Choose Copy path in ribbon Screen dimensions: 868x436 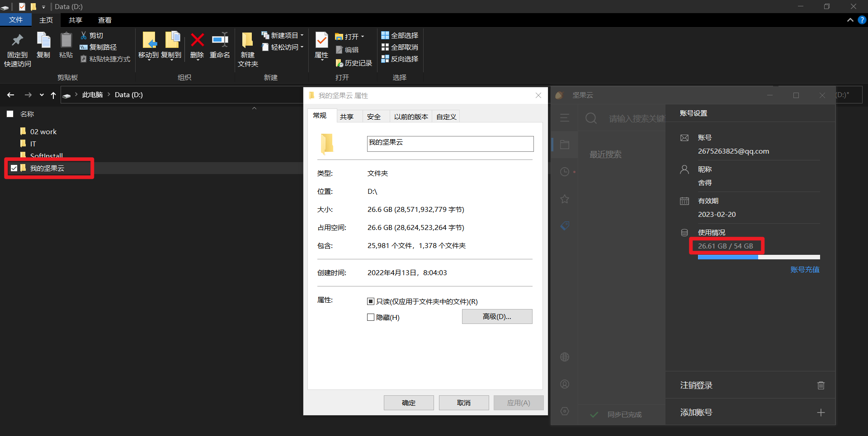pos(98,47)
